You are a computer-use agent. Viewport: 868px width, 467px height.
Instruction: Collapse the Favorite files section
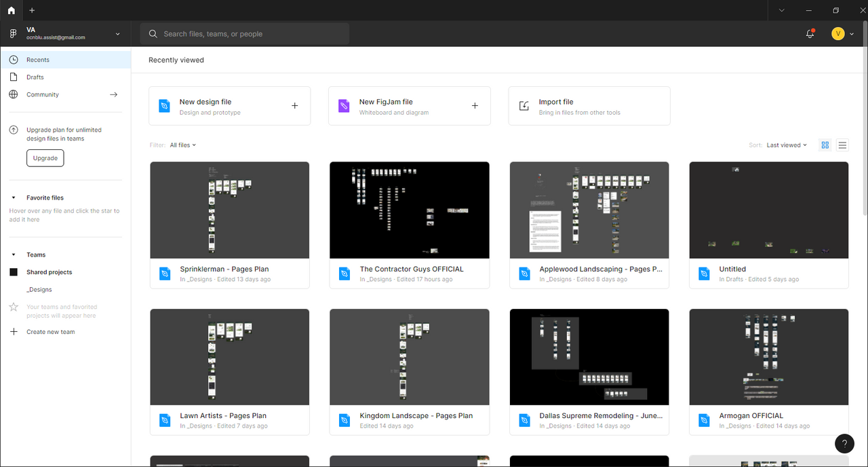pyautogui.click(x=14, y=198)
